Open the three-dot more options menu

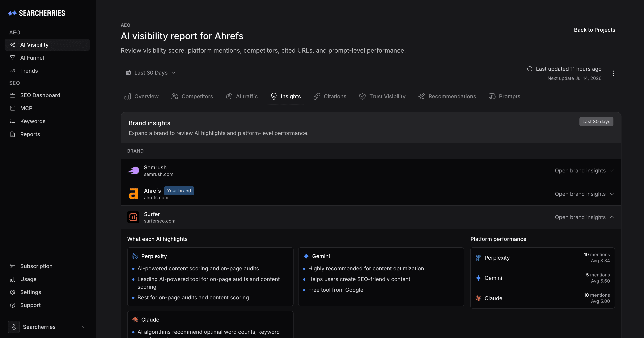[x=614, y=73]
